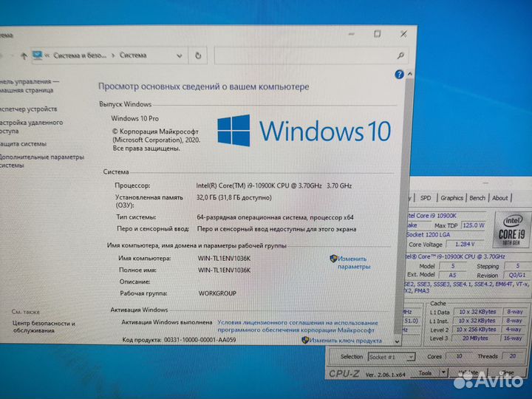Open the Tools dropdown arrow in CPU-Z
This screenshot has height=399, width=532.
point(443,373)
